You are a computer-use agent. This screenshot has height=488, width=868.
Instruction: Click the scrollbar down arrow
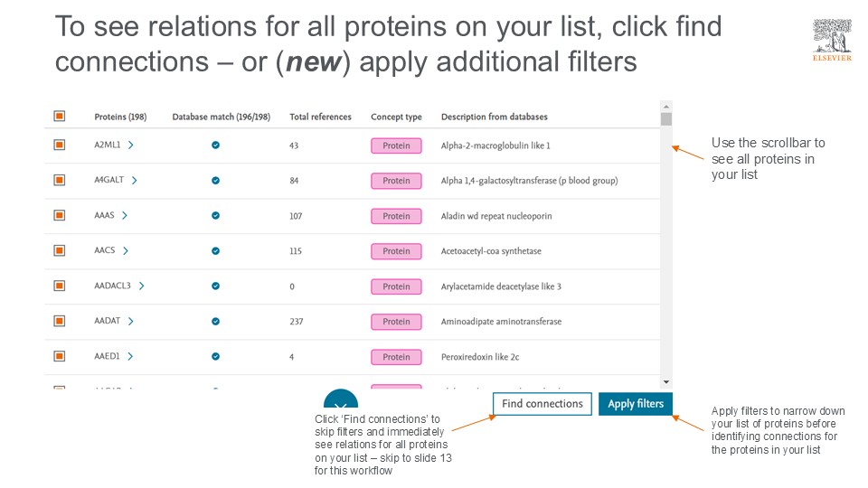pyautogui.click(x=666, y=382)
